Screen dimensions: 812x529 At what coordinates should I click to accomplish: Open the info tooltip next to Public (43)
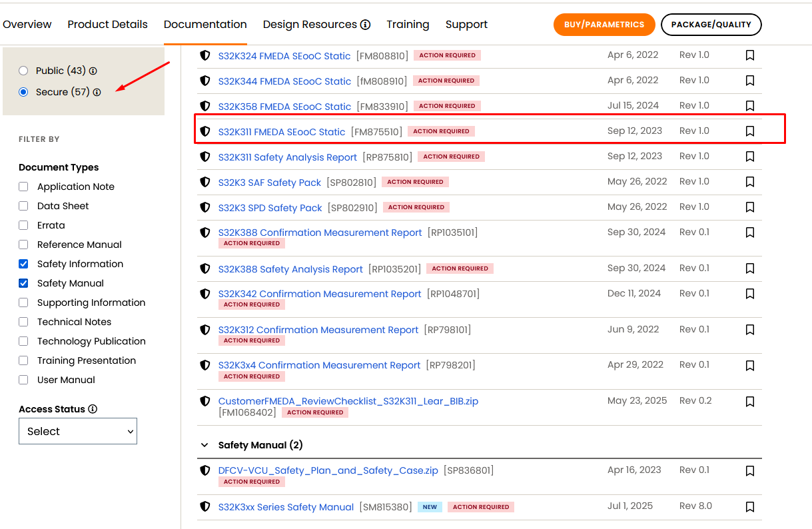tap(92, 70)
